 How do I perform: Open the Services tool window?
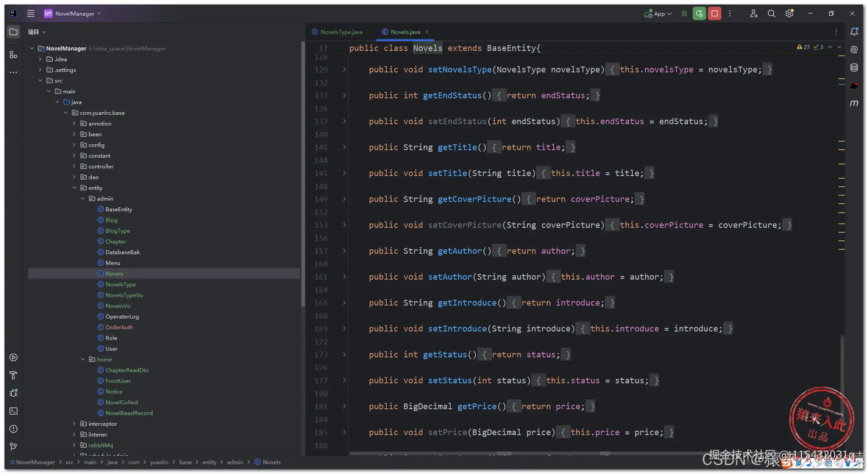click(13, 357)
